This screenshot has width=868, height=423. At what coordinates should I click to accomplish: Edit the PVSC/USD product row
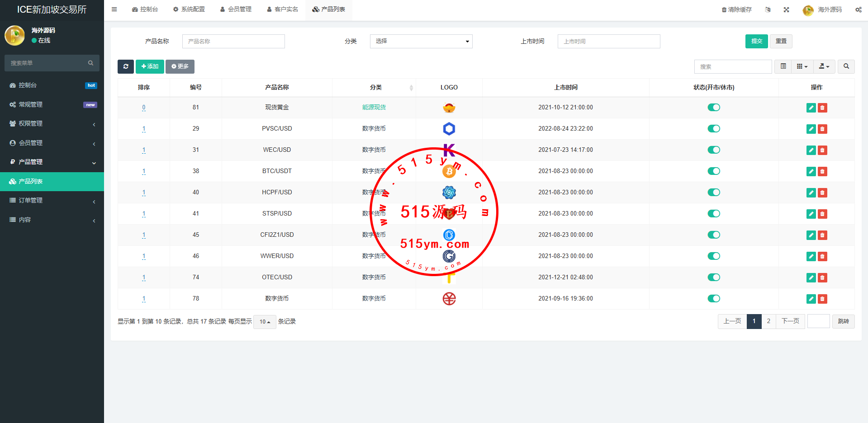tap(811, 129)
